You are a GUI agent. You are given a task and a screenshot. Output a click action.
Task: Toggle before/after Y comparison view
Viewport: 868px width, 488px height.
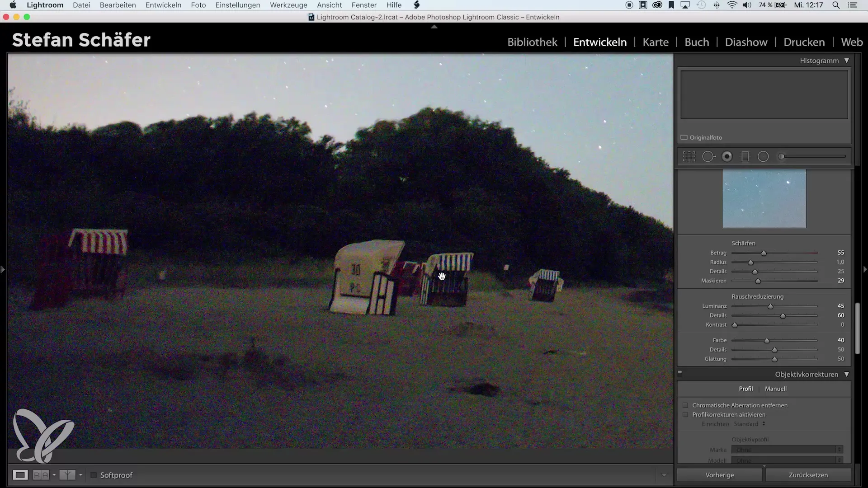click(67, 475)
